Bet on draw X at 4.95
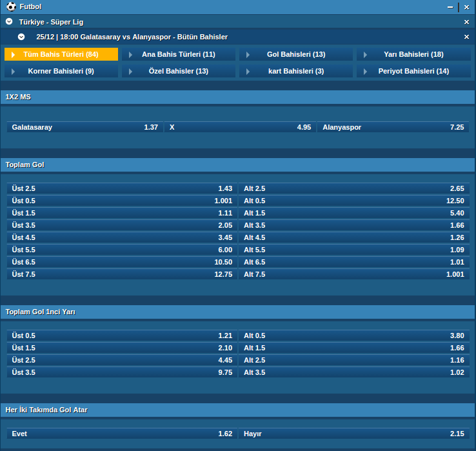The width and height of the screenshot is (476, 451). (241, 127)
